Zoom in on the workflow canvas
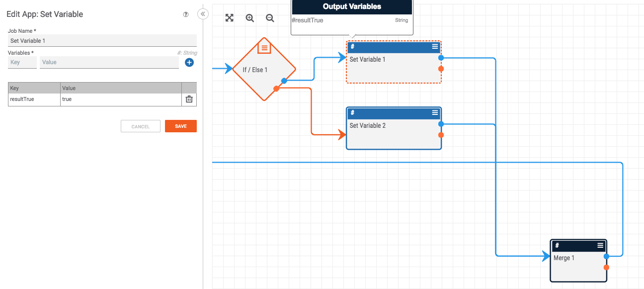 (x=249, y=18)
